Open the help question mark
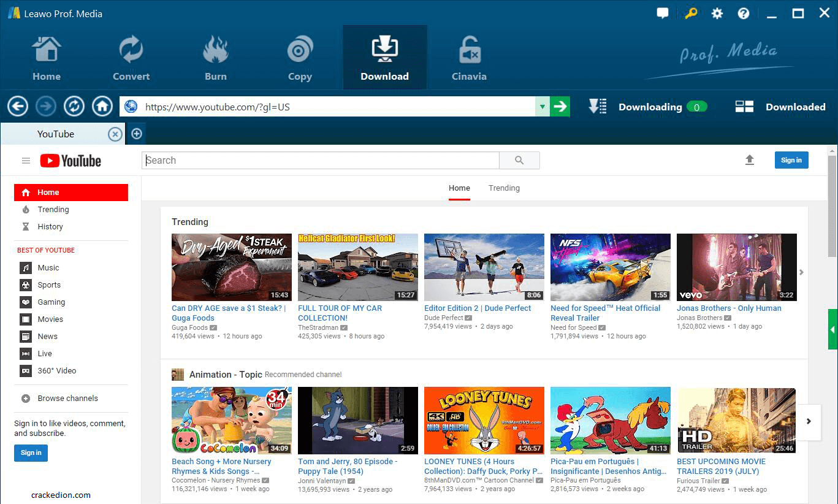Viewport: 838px width, 504px height. pos(744,13)
